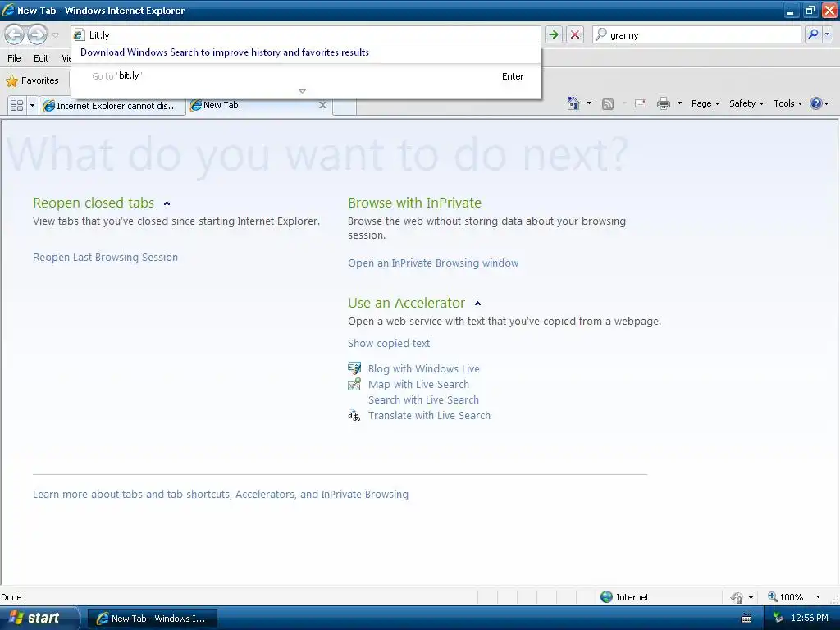Click New Tab taskbar window button
This screenshot has width=840, height=630.
[x=152, y=619]
